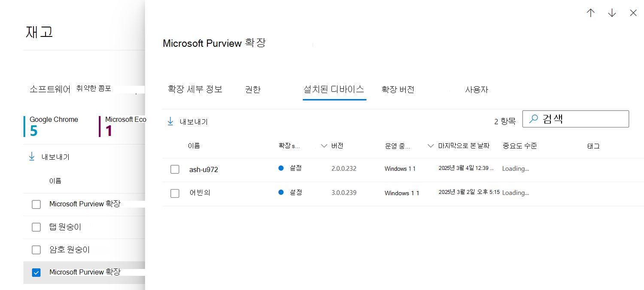Check the 탭 원숭이 extension box
Screen dimensions: 644x290
click(x=36, y=227)
